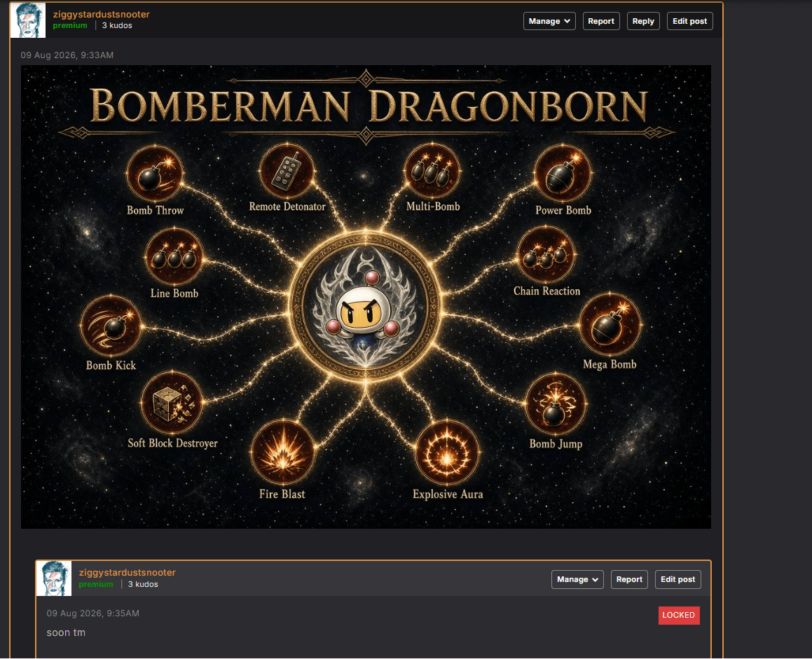
Task: Reply to the top post
Action: [643, 21]
